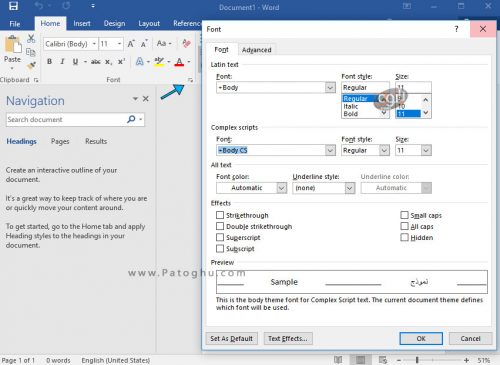Image resolution: width=500 pixels, height=365 pixels.
Task: Toggle Italic in the ribbon
Action: (62, 62)
